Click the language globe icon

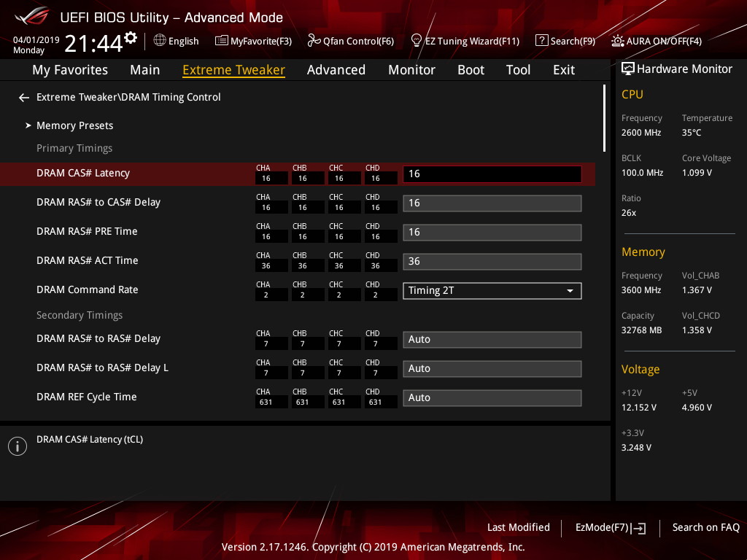pyautogui.click(x=160, y=41)
